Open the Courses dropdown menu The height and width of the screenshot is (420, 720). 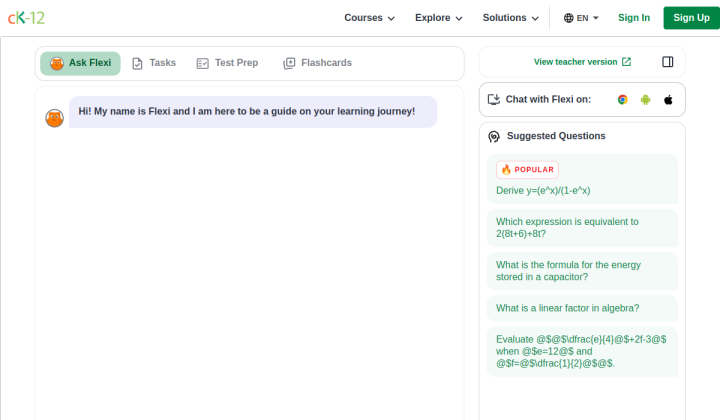click(369, 18)
